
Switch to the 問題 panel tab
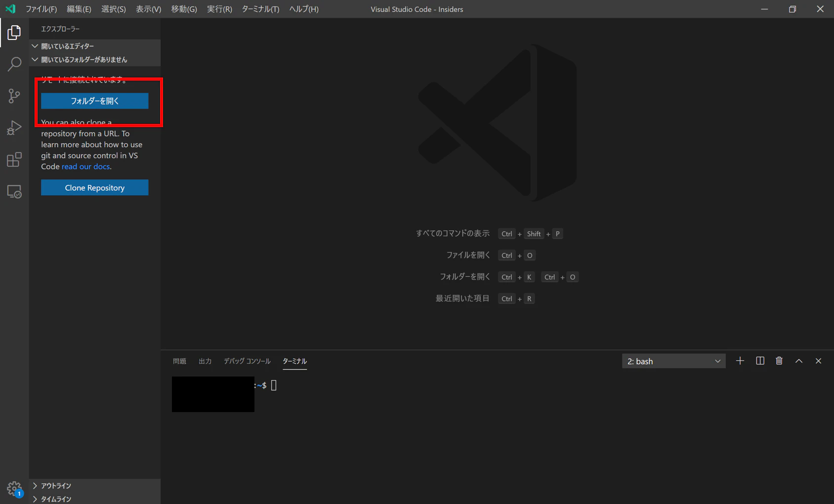(x=179, y=361)
